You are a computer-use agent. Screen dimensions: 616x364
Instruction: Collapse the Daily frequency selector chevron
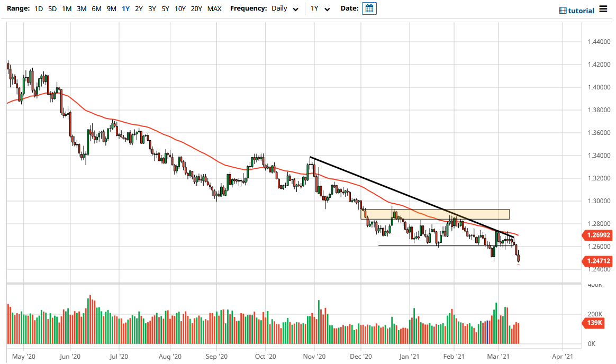coord(295,9)
